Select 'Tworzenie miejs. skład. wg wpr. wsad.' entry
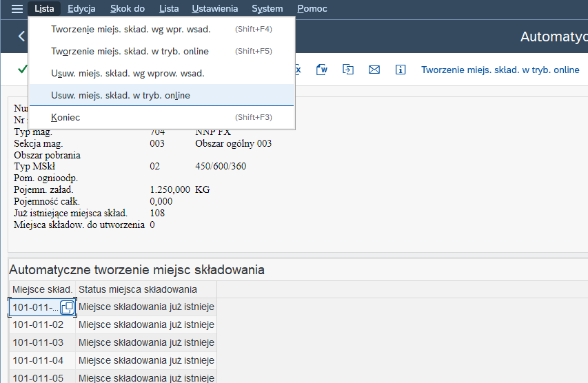This screenshot has width=588, height=383. pyautogui.click(x=131, y=29)
